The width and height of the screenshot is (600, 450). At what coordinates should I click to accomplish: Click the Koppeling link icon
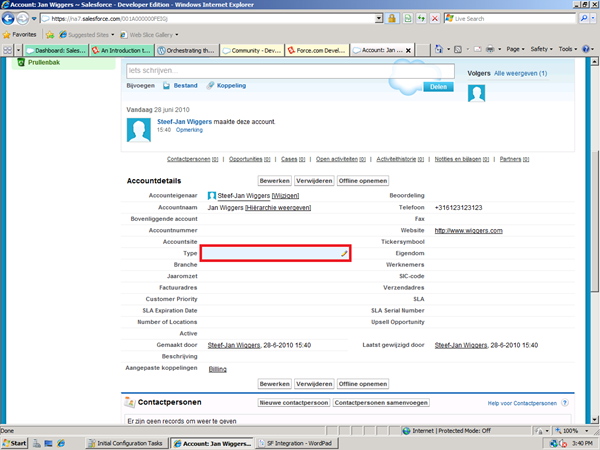click(x=210, y=86)
